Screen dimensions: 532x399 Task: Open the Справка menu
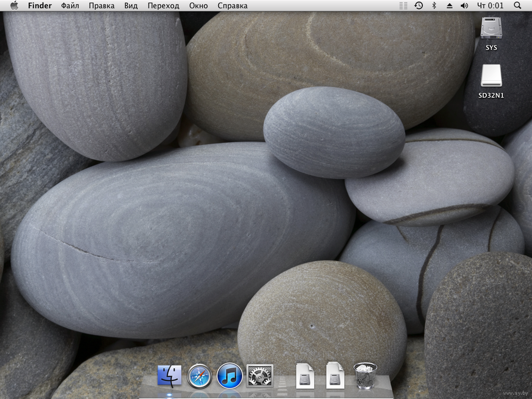(232, 5)
